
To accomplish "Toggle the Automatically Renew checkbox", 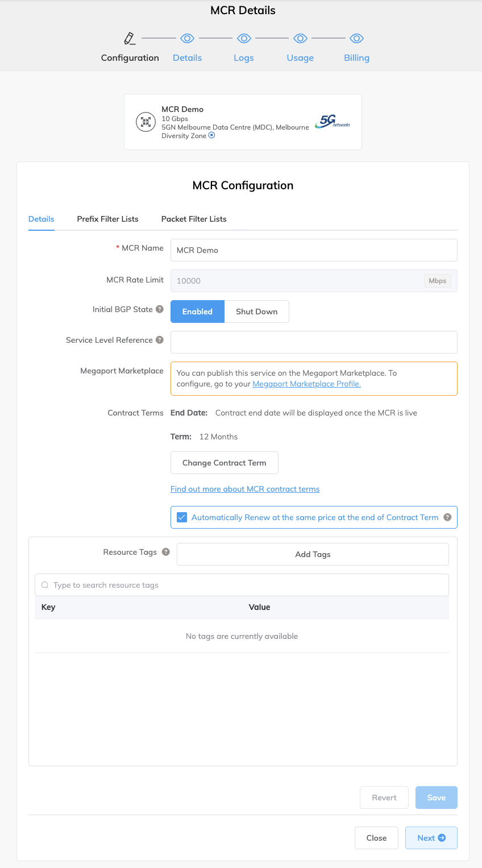I will pos(182,517).
